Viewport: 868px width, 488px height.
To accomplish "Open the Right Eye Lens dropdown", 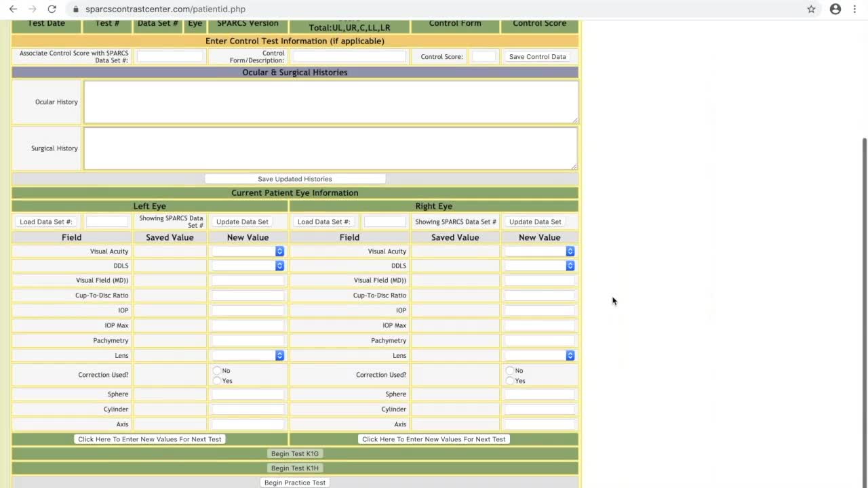I will (570, 355).
